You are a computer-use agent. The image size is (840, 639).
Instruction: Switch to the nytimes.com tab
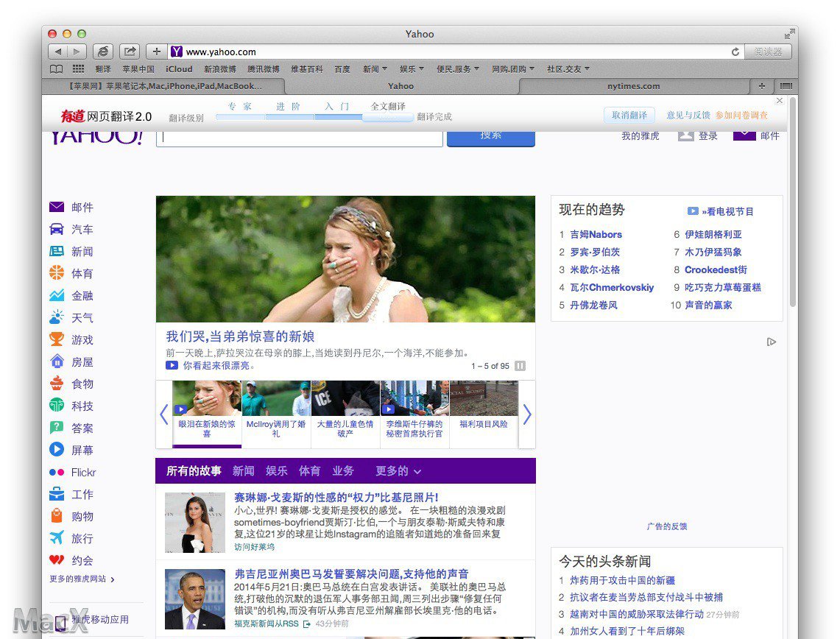pyautogui.click(x=633, y=86)
